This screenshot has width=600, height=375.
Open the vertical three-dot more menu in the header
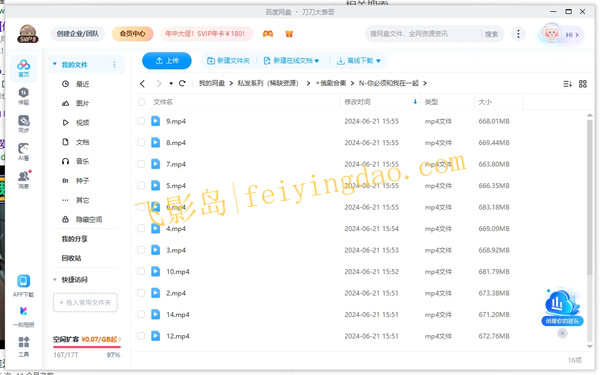point(518,34)
